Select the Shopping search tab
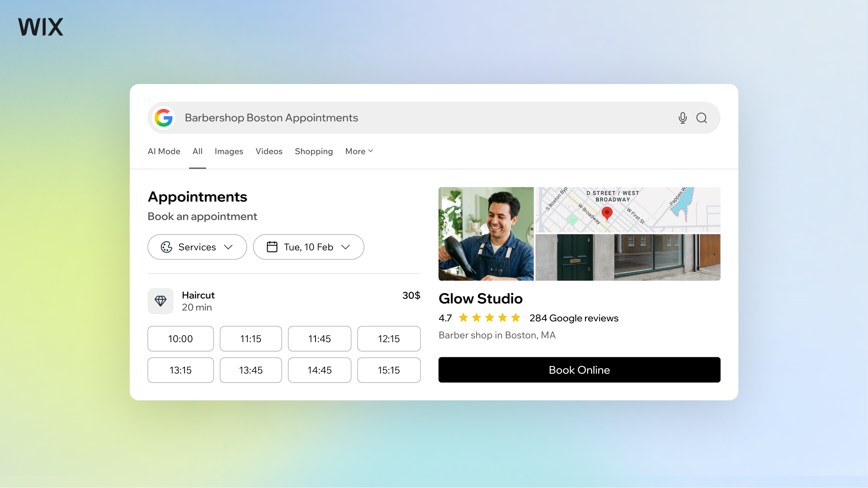This screenshot has width=868, height=488. (314, 151)
